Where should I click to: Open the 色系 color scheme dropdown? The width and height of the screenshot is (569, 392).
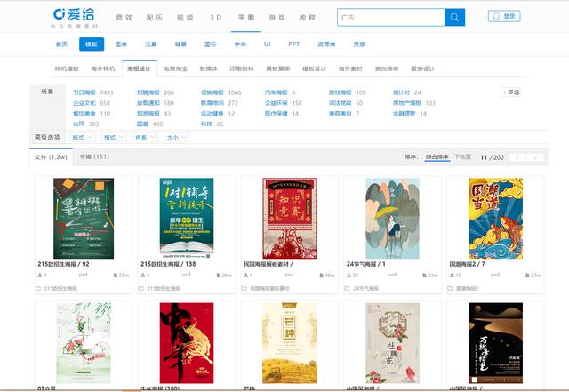click(143, 138)
